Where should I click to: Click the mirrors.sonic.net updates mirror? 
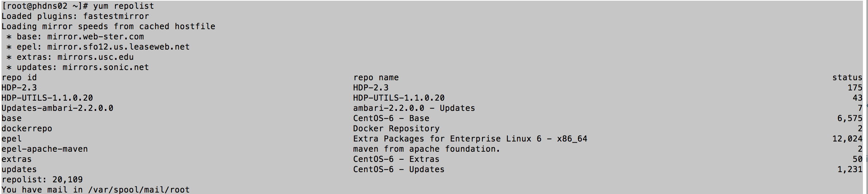coord(106,67)
